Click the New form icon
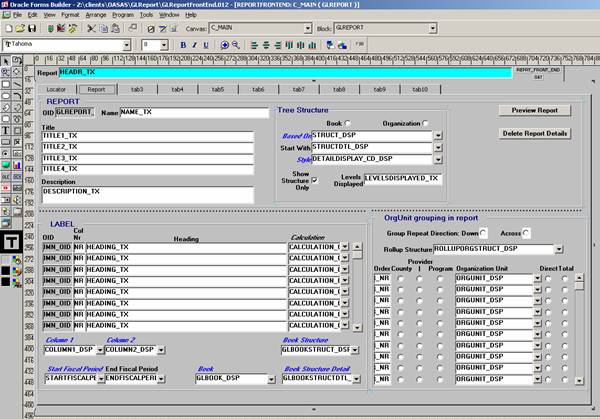This screenshot has width=600, height=419. (x=8, y=28)
